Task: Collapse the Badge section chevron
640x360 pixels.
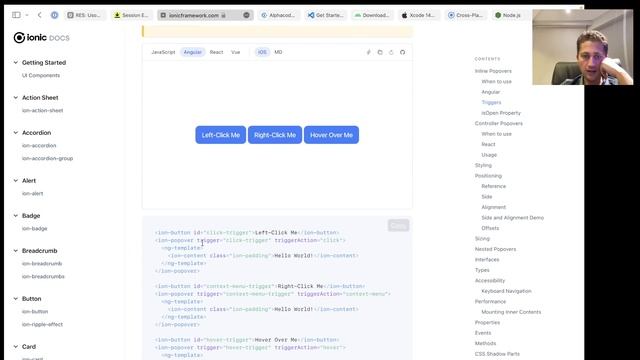Action: coord(16,216)
